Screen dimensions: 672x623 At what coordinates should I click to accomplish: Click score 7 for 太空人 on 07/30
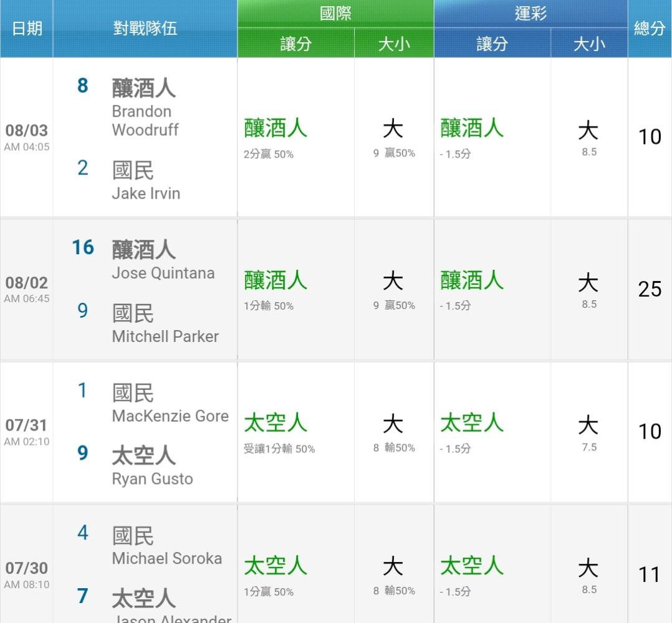pos(83,596)
